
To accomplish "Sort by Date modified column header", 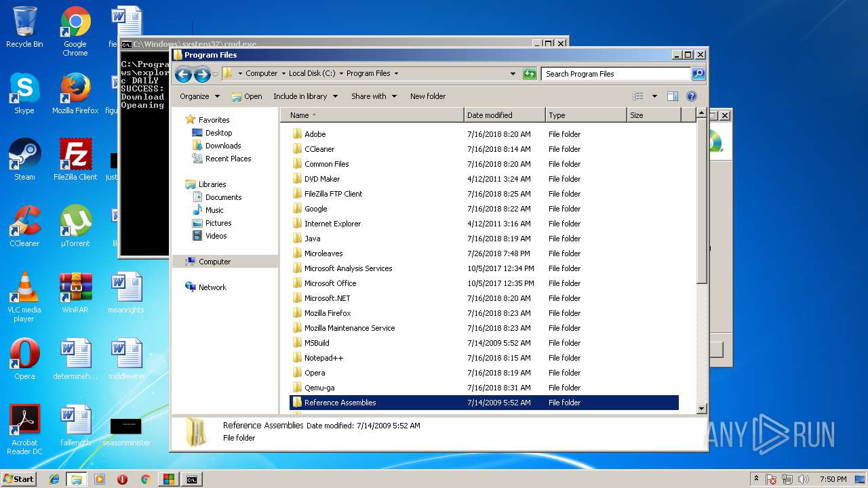I will (x=505, y=115).
